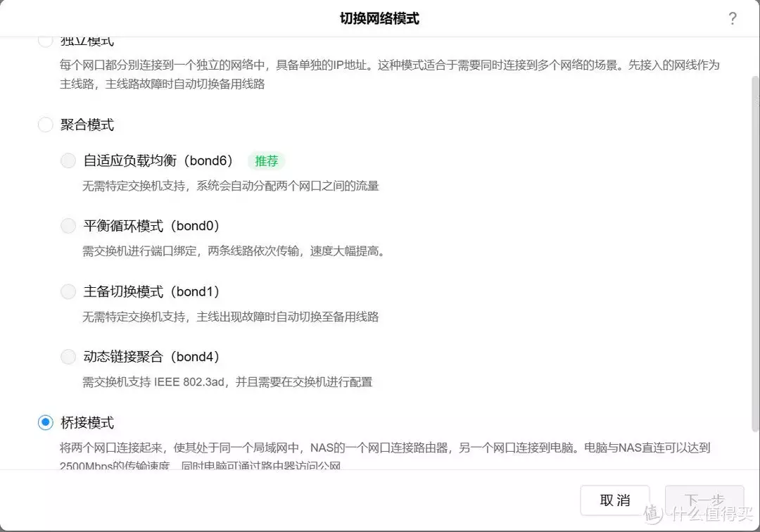Select the 桥接模式 radio button
This screenshot has height=532, width=760.
(x=46, y=422)
